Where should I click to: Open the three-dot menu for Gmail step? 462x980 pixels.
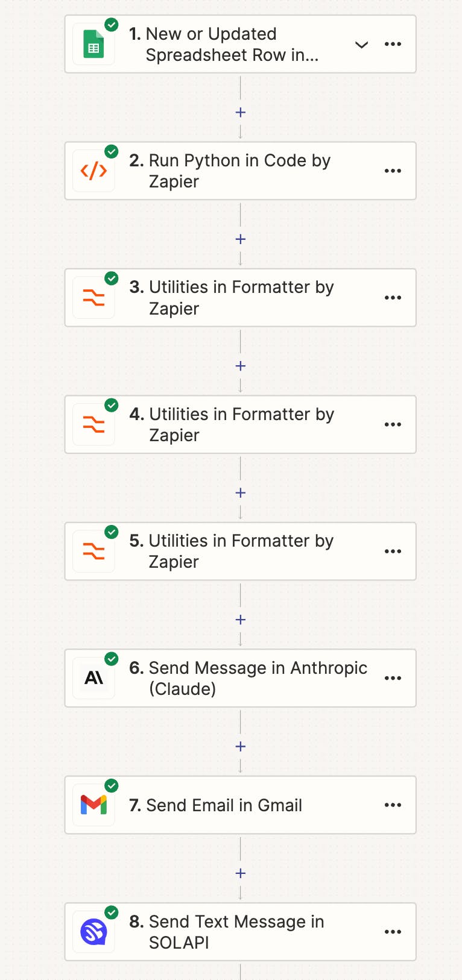pos(393,805)
